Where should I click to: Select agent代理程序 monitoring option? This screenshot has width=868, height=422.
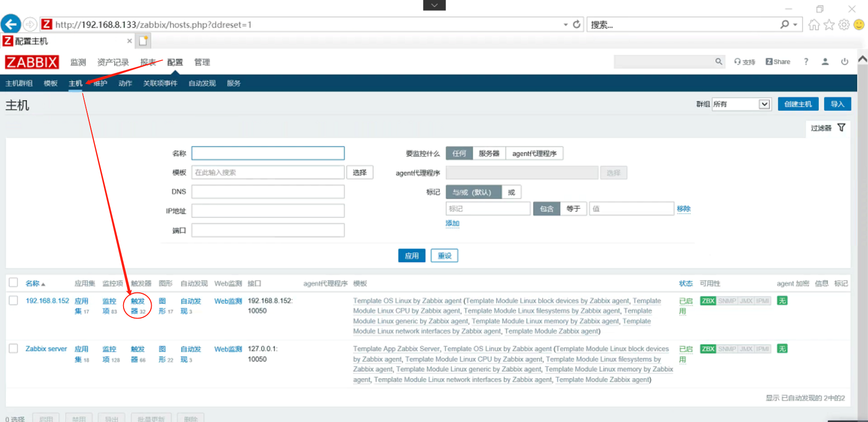click(x=534, y=153)
